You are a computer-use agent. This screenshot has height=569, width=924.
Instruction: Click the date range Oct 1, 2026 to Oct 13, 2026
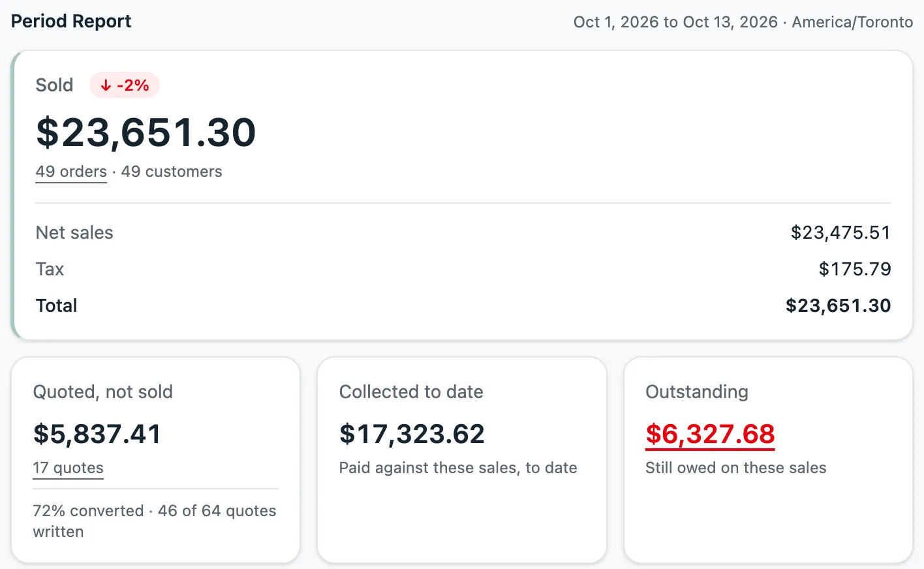[675, 22]
